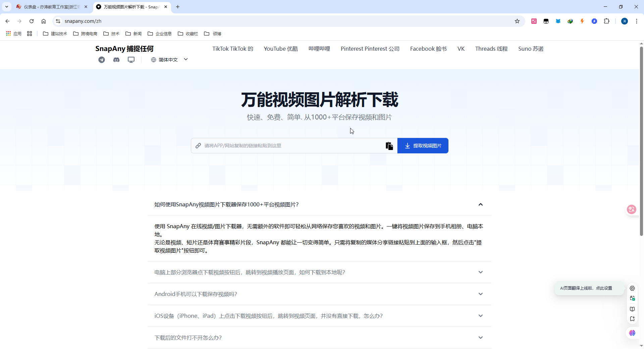Open Chrome three-dot menu

click(637, 21)
